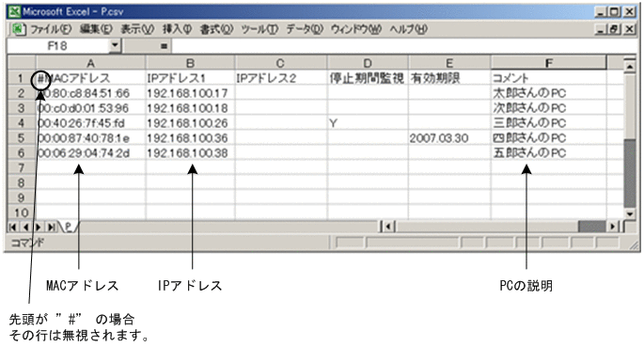Select cell 四郎さんのPC
The width and height of the screenshot is (644, 347).
pyautogui.click(x=549, y=138)
